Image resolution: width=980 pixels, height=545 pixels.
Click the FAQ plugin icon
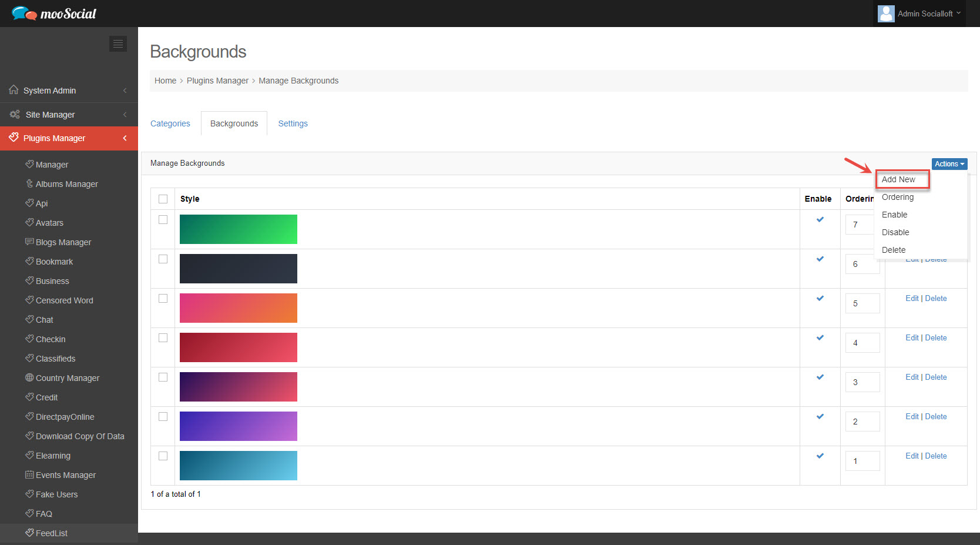pos(29,513)
